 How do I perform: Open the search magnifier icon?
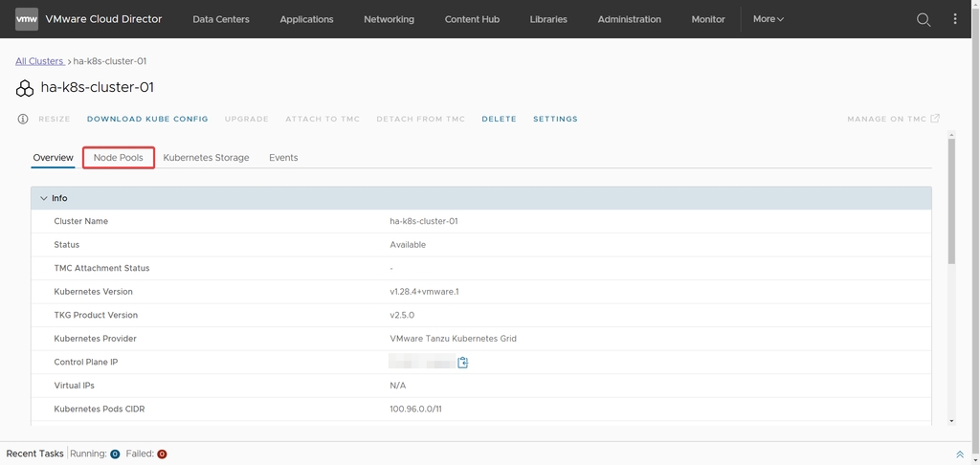tap(924, 19)
